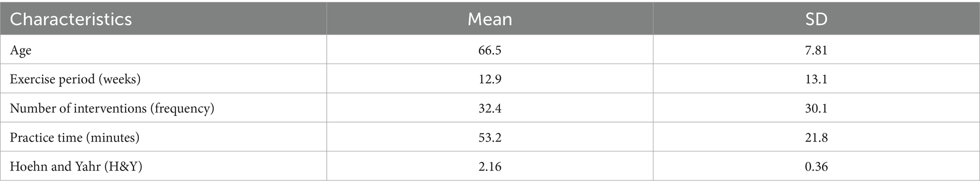
Task: Click the SD column header
Action: click(x=816, y=19)
